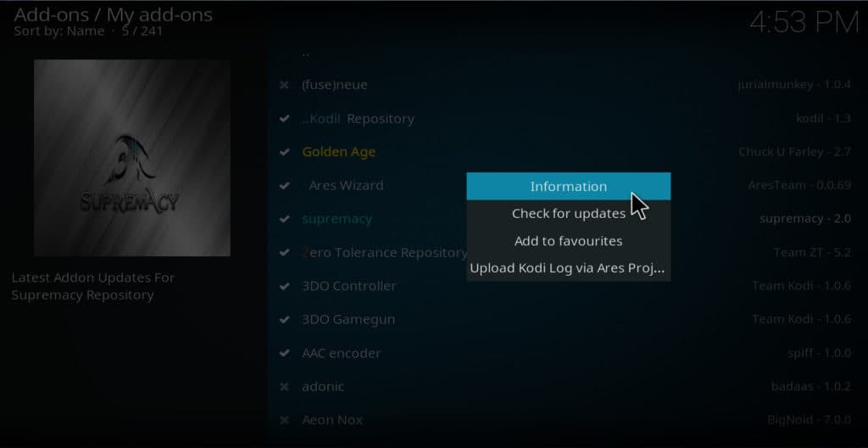868x448 pixels.
Task: Click the Latest Addon Updates description text
Action: pyautogui.click(x=93, y=286)
